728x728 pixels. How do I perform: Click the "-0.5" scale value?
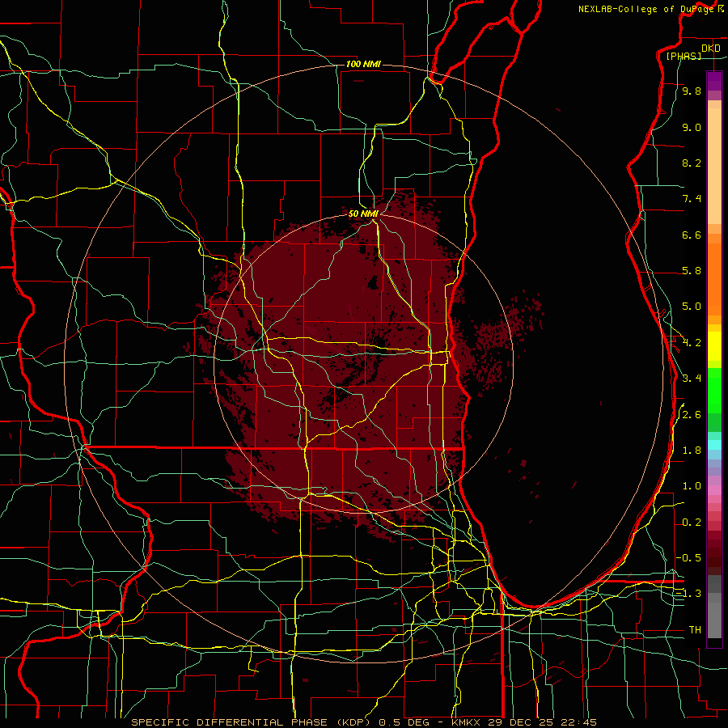(x=688, y=557)
